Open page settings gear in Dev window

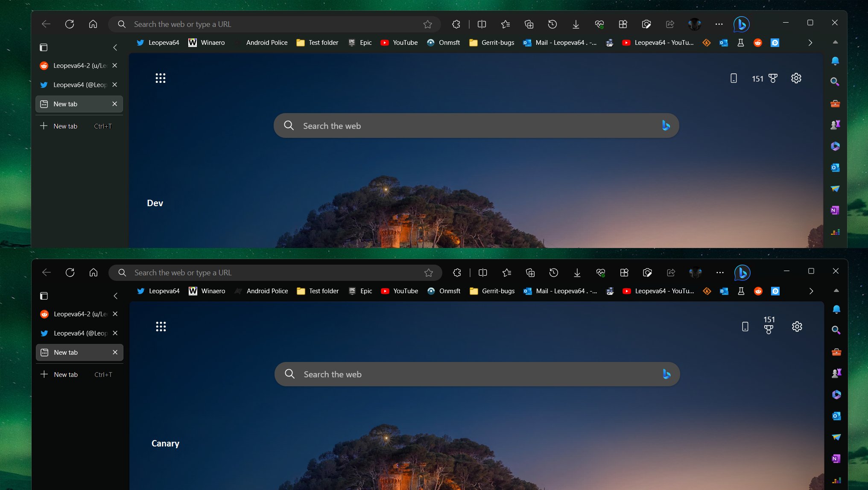(x=796, y=78)
